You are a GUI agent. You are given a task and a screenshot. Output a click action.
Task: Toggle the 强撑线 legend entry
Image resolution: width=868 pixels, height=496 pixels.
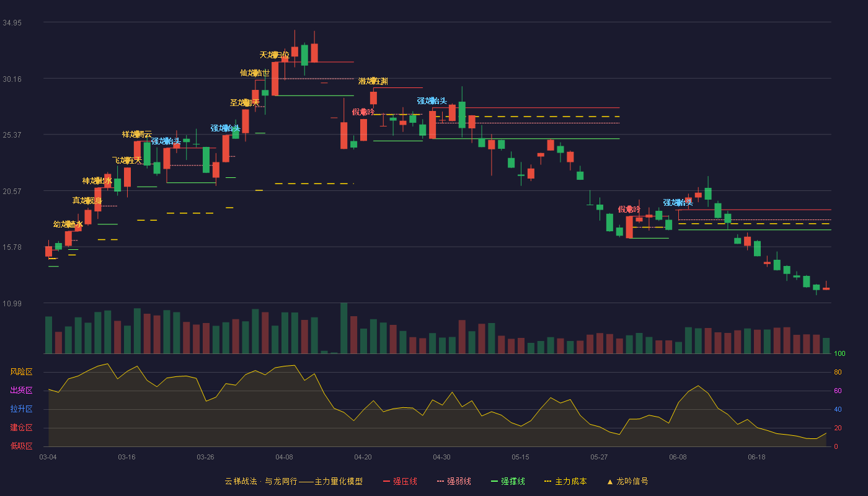pyautogui.click(x=508, y=481)
